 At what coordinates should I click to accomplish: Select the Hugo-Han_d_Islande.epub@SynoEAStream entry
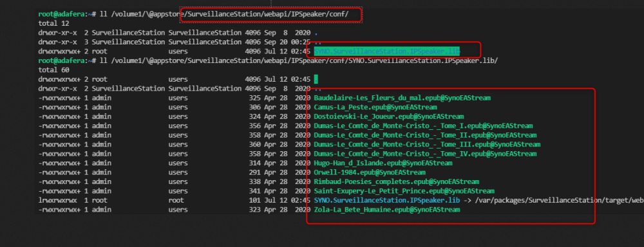pos(383,163)
